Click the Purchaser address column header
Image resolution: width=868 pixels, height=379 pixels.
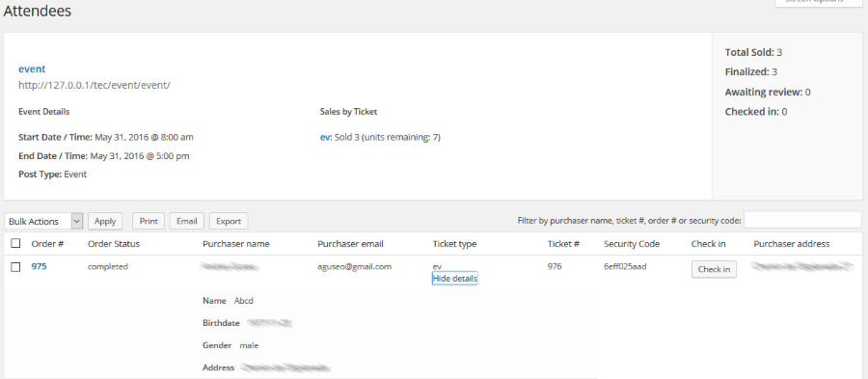[x=792, y=243]
